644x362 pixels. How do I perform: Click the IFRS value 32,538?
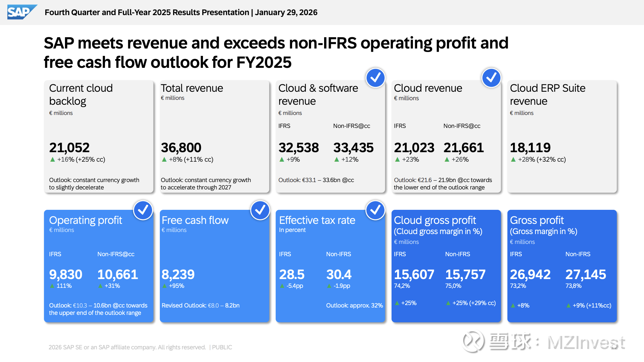pyautogui.click(x=298, y=148)
